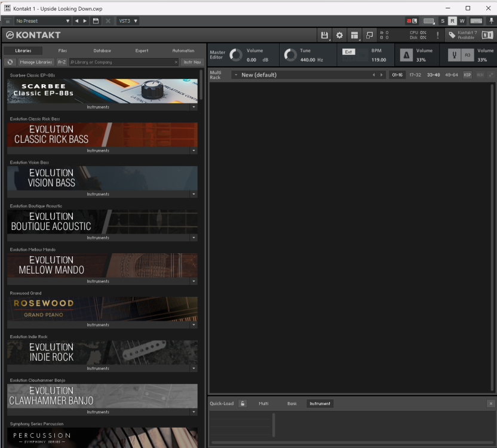Switch to the Files tab
Image resolution: width=497 pixels, height=448 pixels.
(63, 51)
